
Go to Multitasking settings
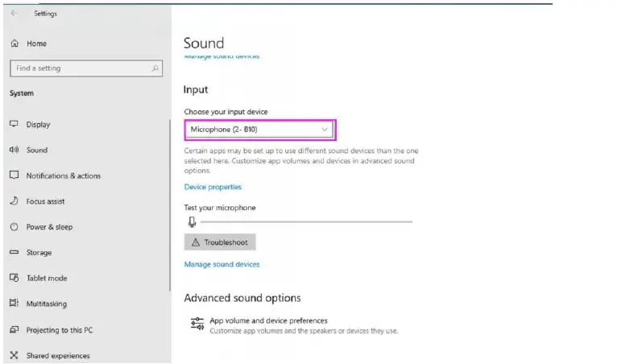(46, 304)
